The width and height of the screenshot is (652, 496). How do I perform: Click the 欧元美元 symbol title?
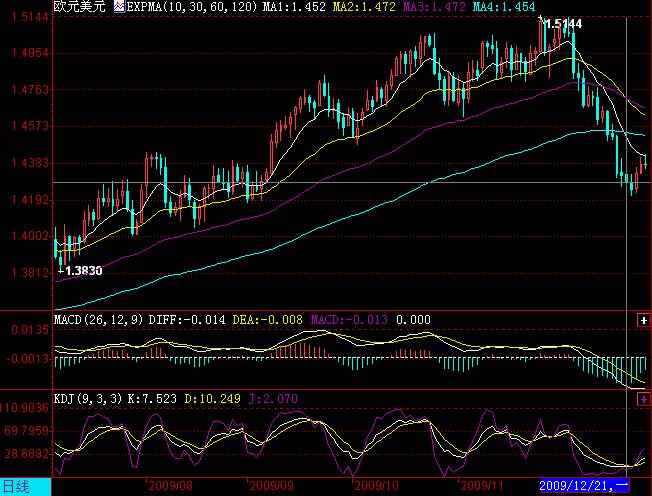pyautogui.click(x=80, y=7)
